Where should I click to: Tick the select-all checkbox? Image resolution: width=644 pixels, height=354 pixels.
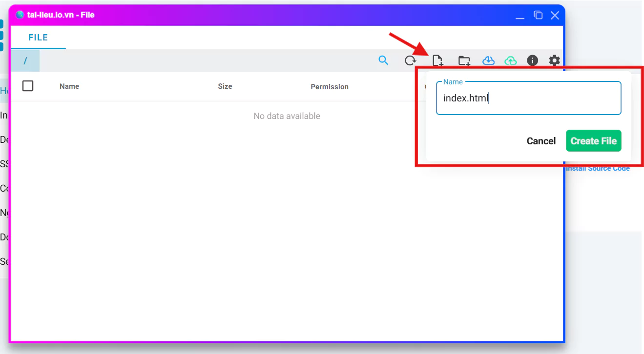click(28, 86)
